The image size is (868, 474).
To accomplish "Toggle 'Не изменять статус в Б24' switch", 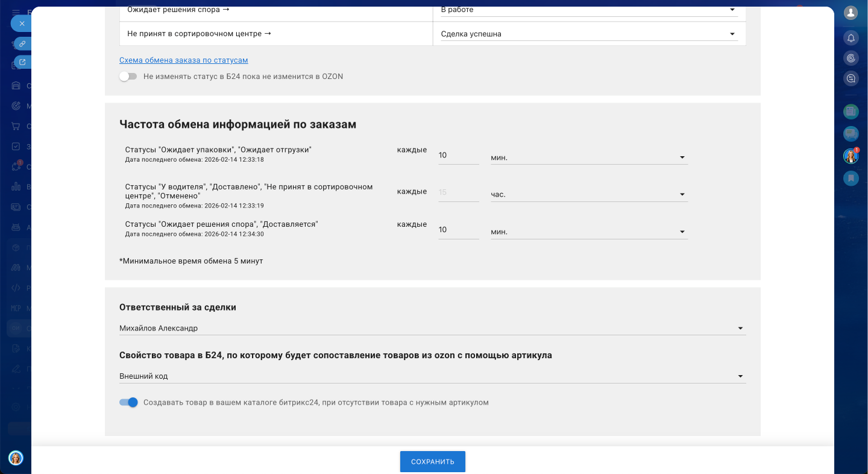I will pyautogui.click(x=128, y=77).
